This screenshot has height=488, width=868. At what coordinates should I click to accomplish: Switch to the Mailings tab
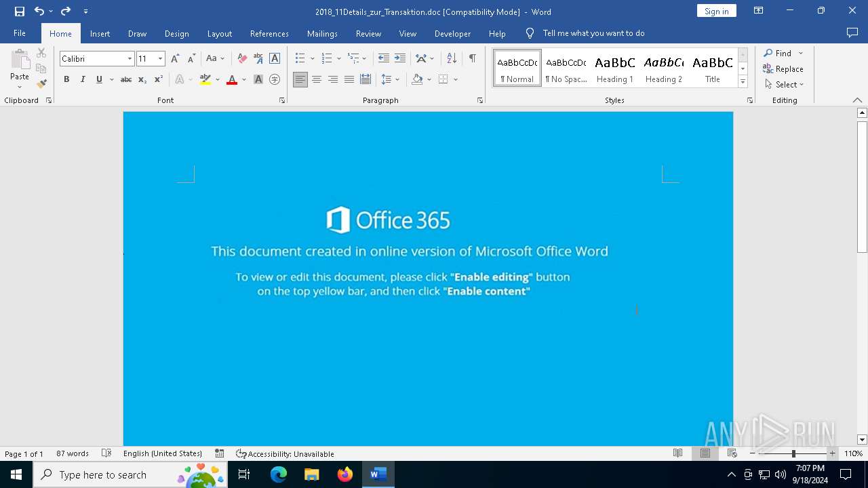(322, 33)
